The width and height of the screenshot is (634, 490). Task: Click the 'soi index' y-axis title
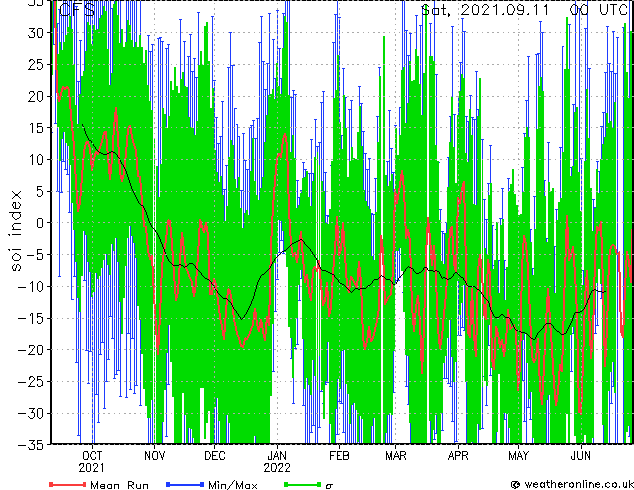15,231
